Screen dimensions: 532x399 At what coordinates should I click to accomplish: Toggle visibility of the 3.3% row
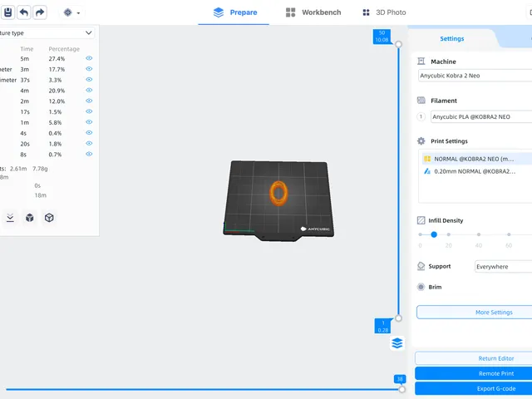click(89, 80)
